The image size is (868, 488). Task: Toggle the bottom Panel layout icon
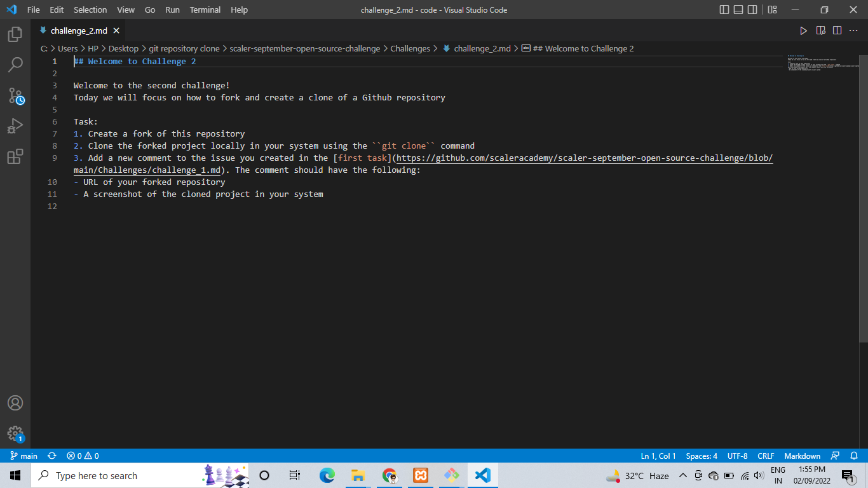pos(738,10)
